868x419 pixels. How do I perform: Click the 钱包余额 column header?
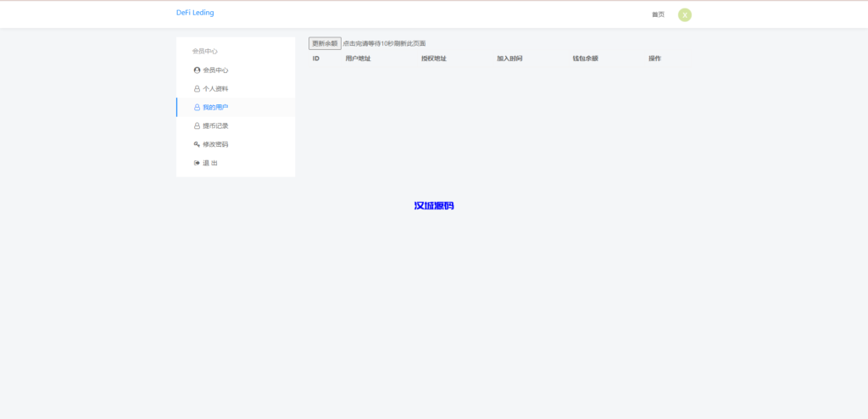point(585,59)
